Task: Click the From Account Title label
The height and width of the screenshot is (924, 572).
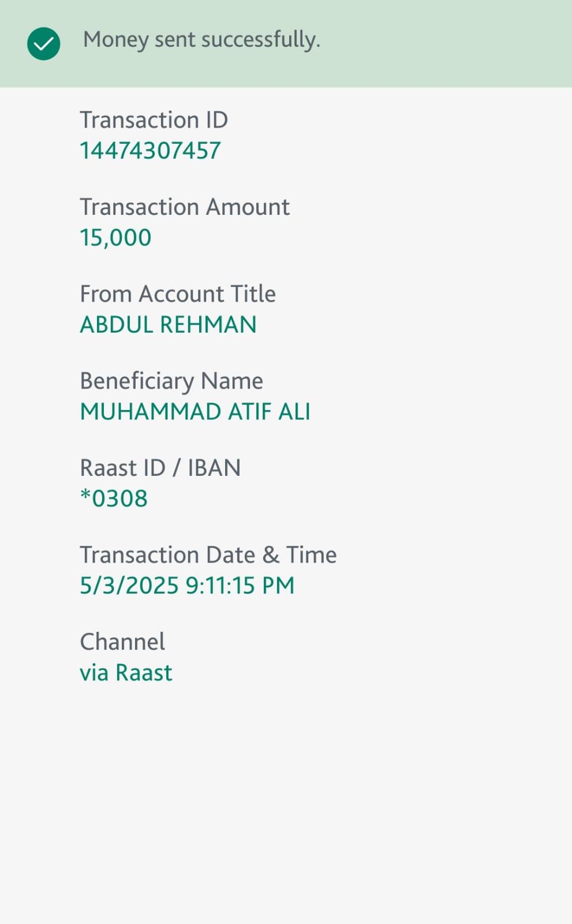Action: [177, 294]
